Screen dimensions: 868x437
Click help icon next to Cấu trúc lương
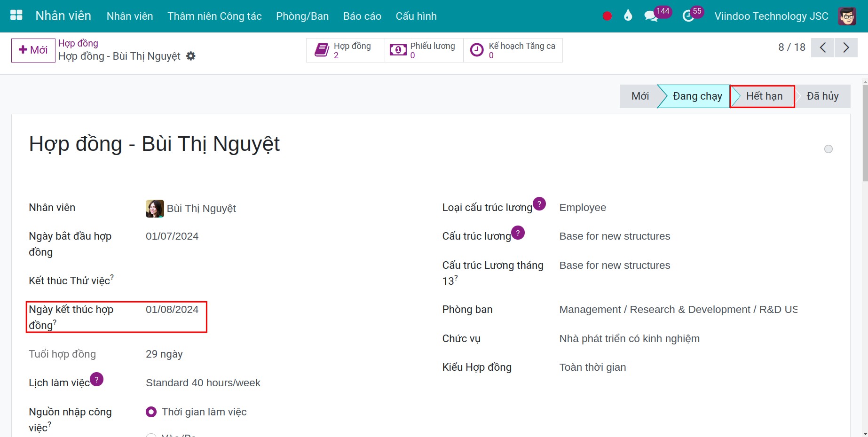click(x=518, y=233)
